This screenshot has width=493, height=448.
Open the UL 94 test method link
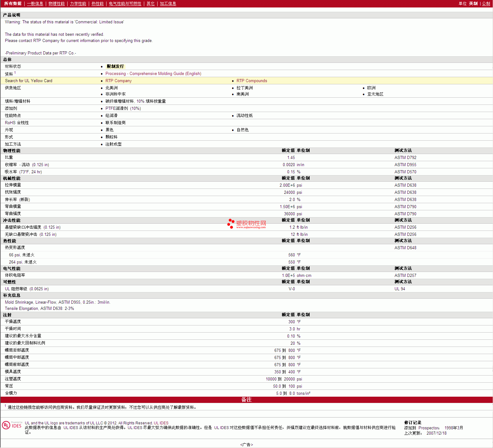pos(400,289)
